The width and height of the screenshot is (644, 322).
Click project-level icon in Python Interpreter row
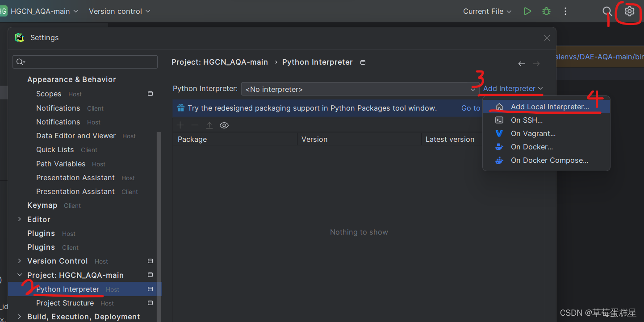tap(150, 289)
